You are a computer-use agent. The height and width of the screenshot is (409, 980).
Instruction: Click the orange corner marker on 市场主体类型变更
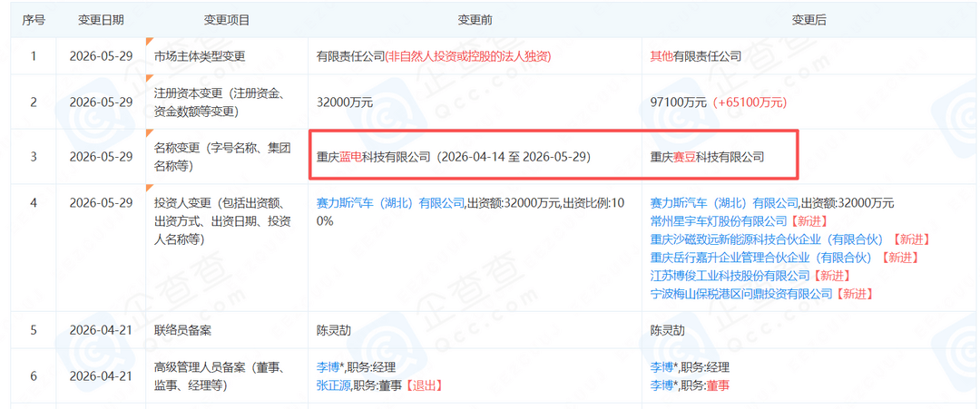149,41
